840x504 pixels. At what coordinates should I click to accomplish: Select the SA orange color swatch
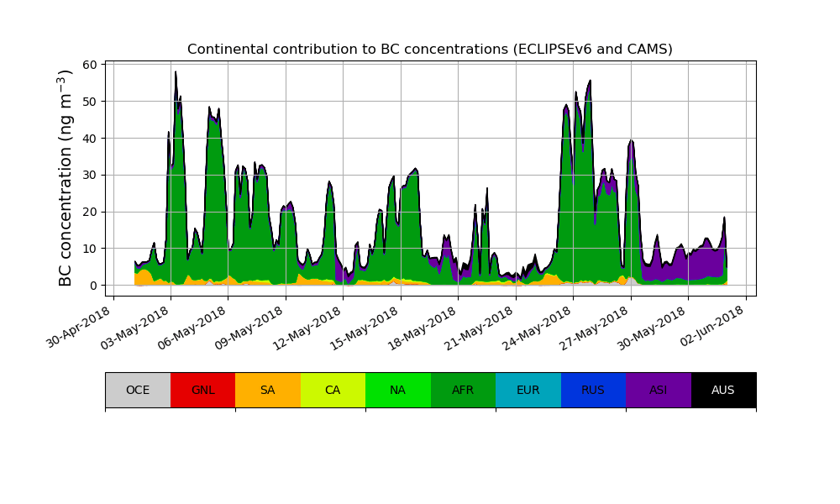[268, 390]
